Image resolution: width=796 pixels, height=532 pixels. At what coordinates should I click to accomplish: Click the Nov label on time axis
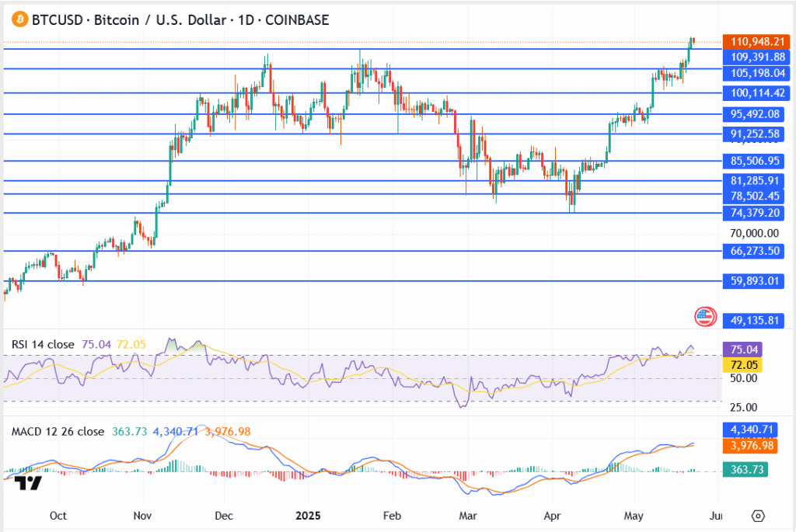point(142,516)
